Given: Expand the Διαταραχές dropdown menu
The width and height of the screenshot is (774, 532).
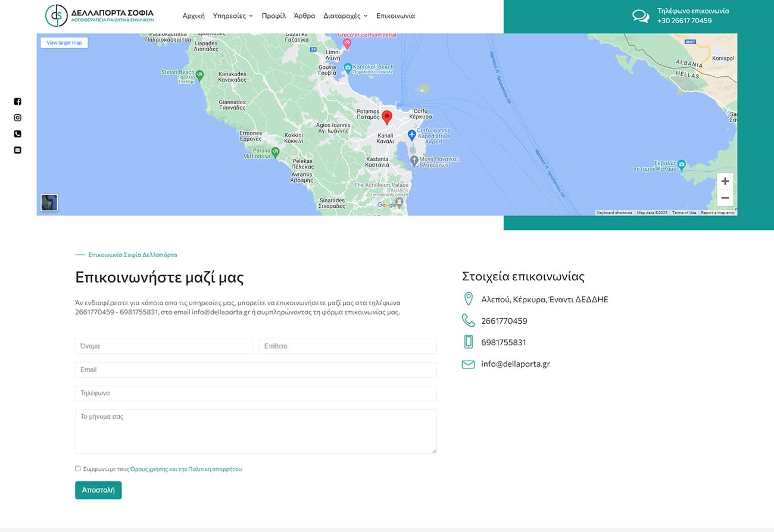Looking at the screenshot, I should tap(345, 16).
